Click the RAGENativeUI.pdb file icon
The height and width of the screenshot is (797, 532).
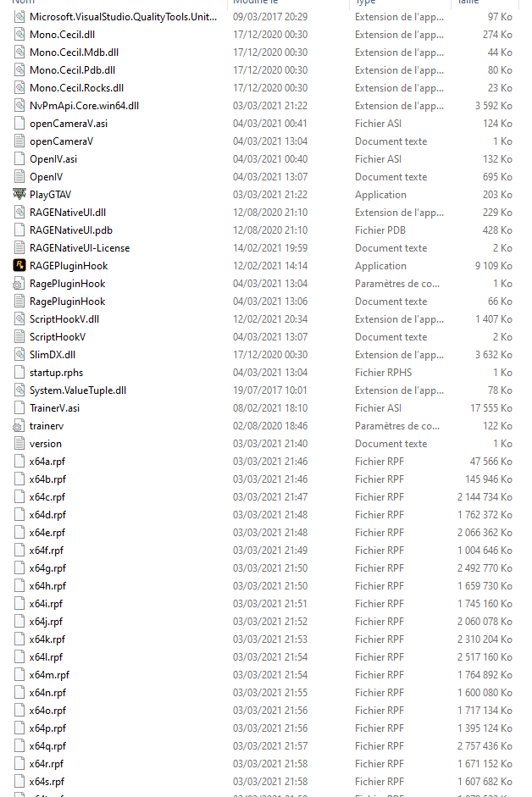coord(19,230)
